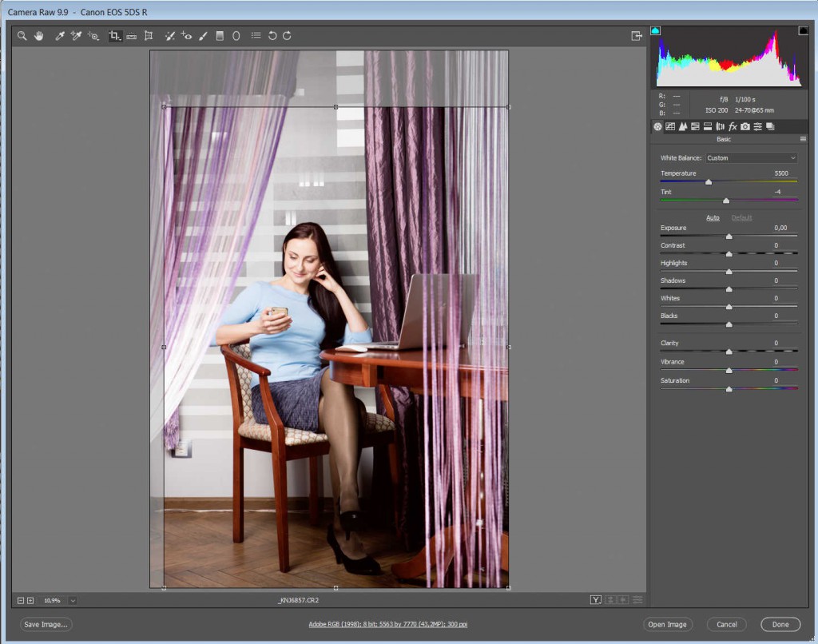Open the Basic panel options menu
This screenshot has height=644, width=818.
pos(803,139)
